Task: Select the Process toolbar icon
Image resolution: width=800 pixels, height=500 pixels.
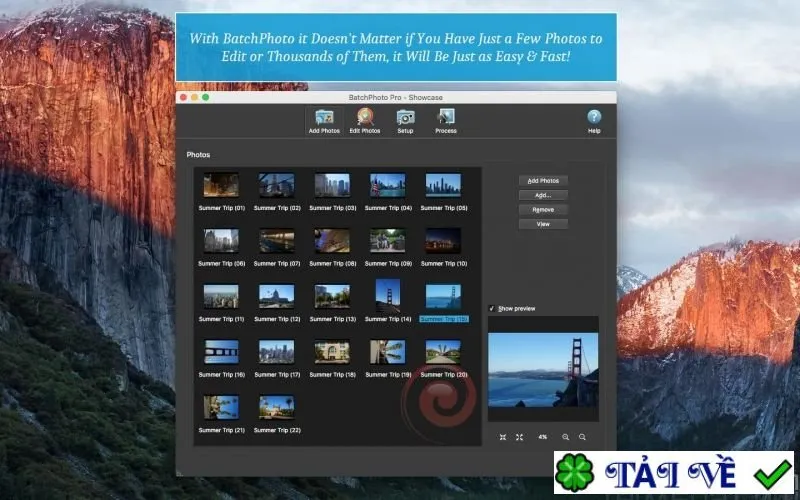Action: [445, 121]
